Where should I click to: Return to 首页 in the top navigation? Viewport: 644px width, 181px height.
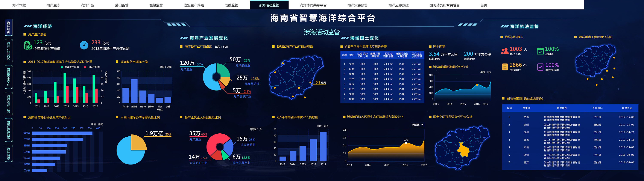click(484, 5)
